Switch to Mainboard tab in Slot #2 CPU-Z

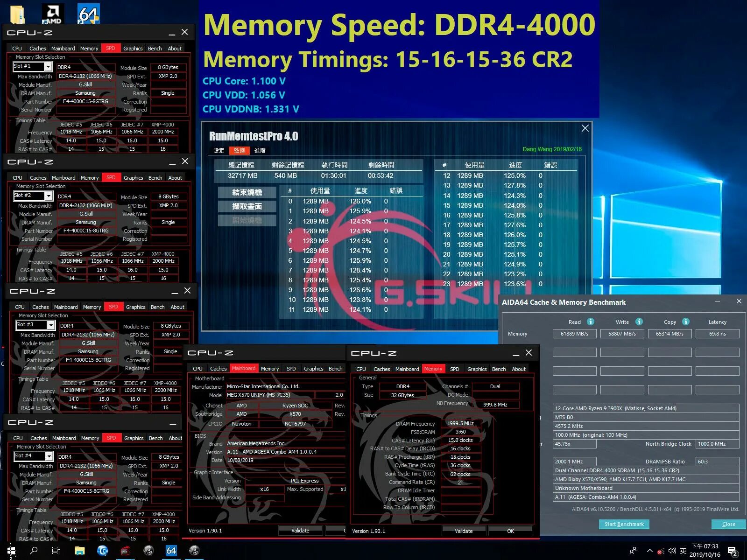pos(63,178)
